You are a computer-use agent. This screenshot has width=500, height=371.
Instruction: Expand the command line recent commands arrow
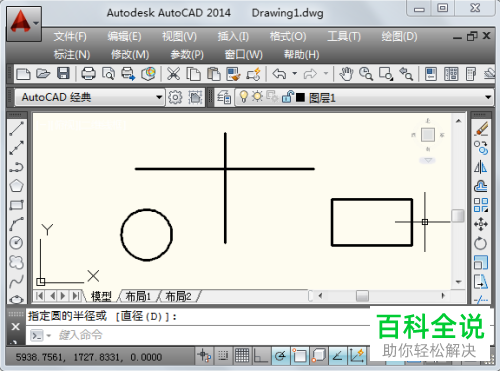coord(49,335)
